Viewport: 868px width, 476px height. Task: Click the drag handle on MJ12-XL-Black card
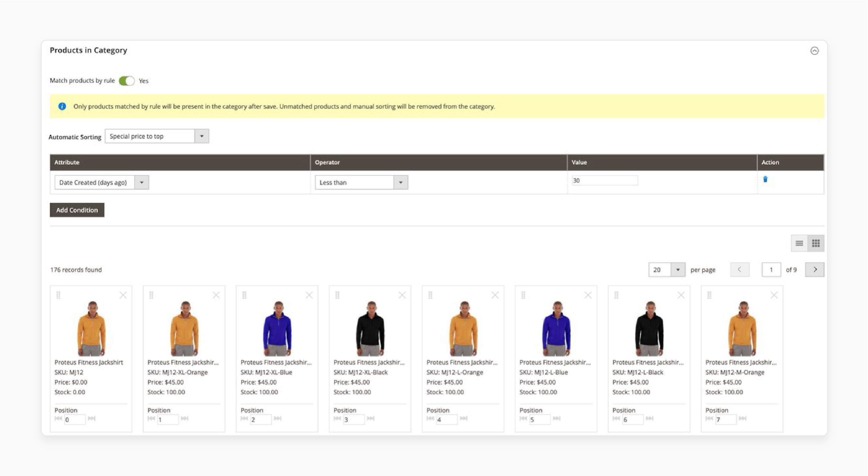pos(337,295)
